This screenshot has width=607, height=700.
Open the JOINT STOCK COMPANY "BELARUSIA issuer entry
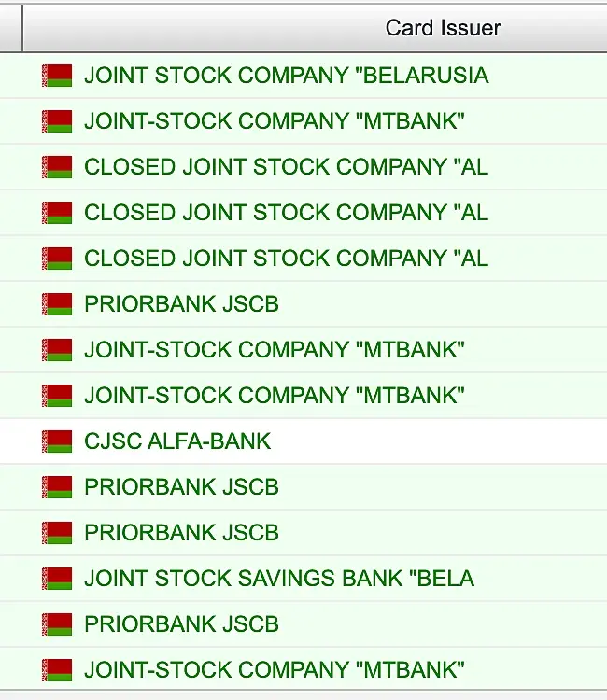pos(286,76)
